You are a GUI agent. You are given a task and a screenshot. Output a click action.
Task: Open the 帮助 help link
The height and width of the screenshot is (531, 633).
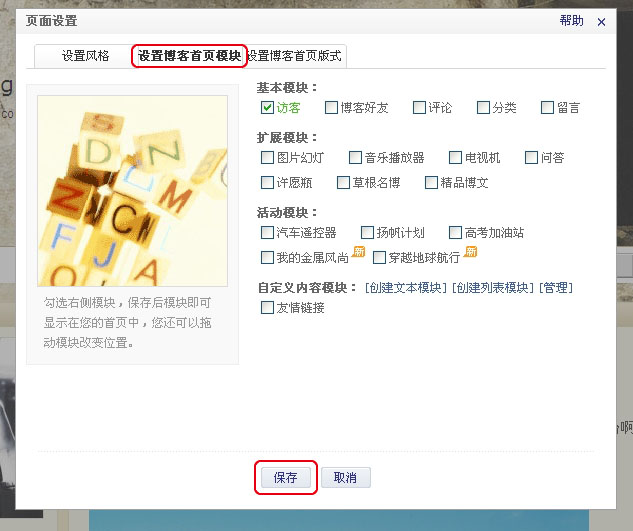point(571,21)
